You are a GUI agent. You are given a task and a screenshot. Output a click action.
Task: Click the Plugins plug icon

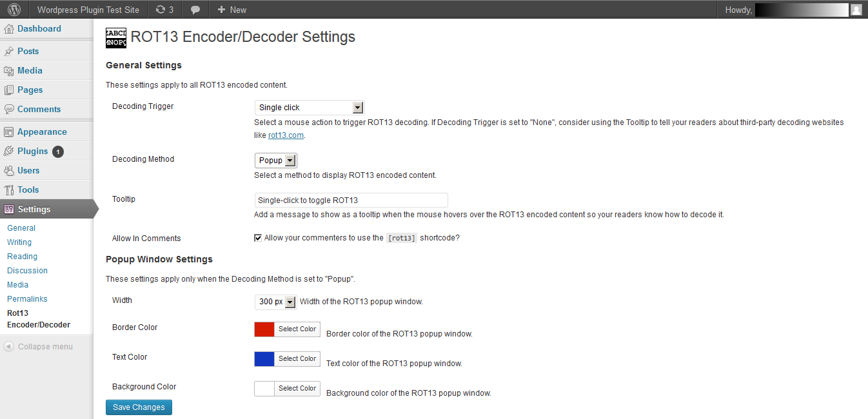point(9,151)
